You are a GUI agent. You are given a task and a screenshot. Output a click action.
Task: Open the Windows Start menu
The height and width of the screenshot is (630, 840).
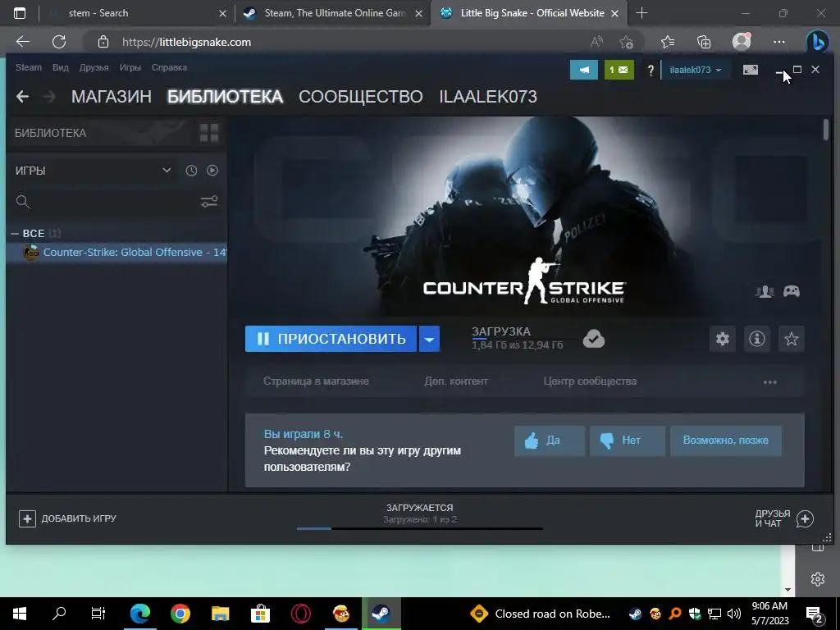pyautogui.click(x=20, y=614)
